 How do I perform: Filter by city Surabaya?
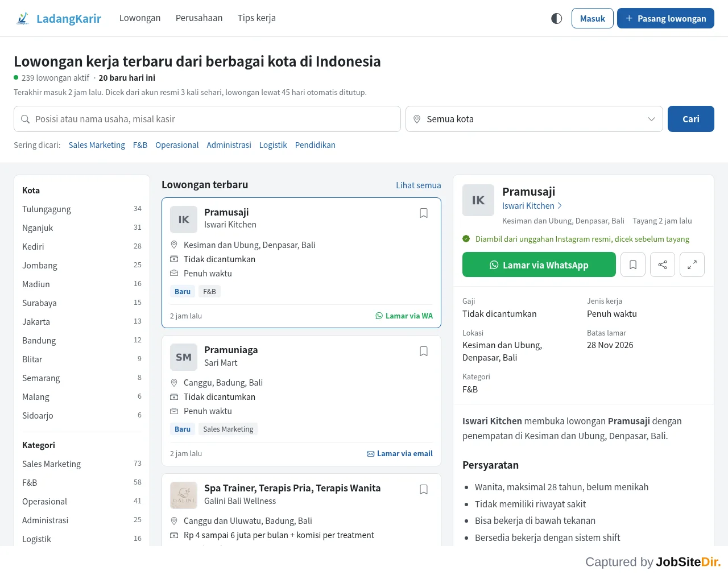click(x=82, y=303)
